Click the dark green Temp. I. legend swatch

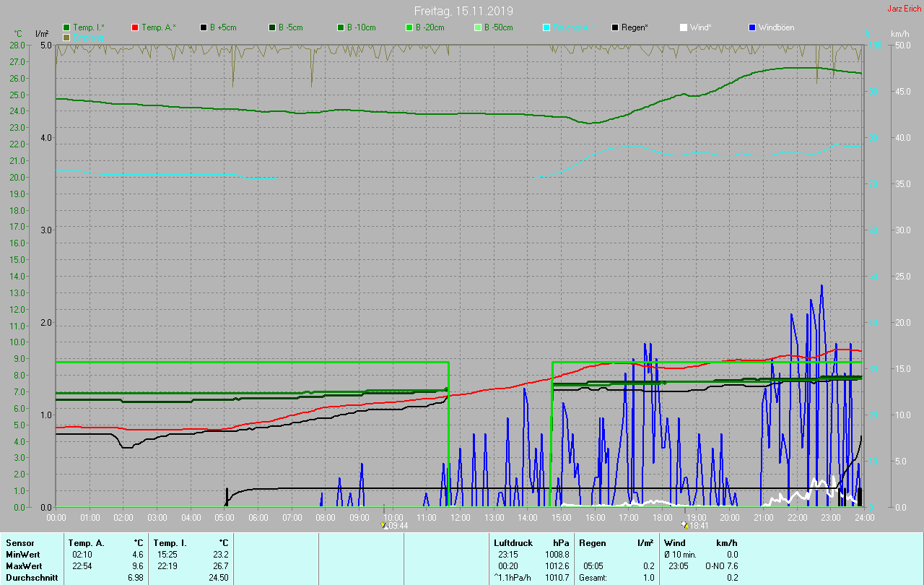click(x=66, y=27)
